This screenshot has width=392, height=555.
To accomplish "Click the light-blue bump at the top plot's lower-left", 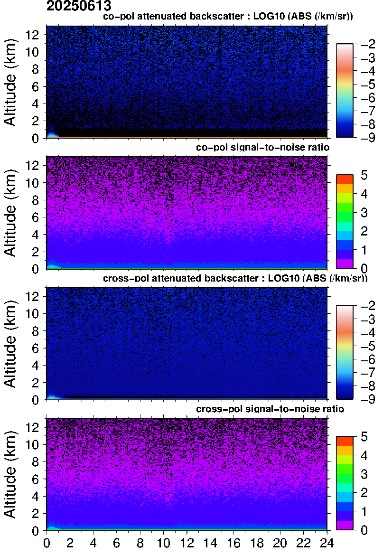I will [x=52, y=135].
